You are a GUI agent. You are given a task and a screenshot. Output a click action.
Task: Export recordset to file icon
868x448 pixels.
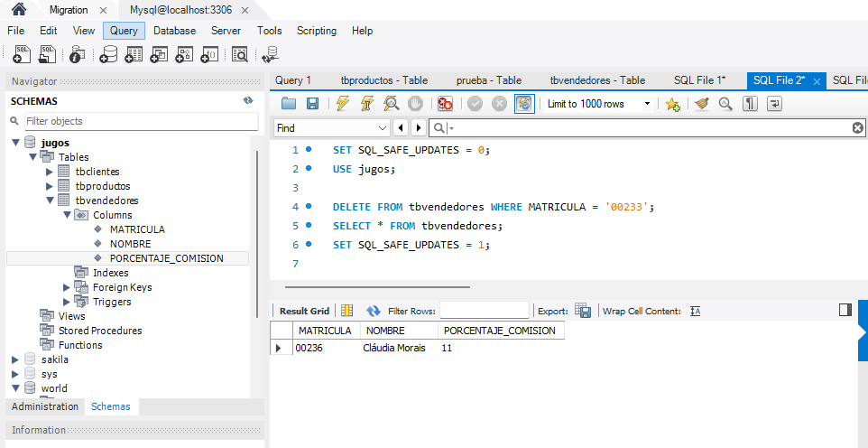point(584,311)
